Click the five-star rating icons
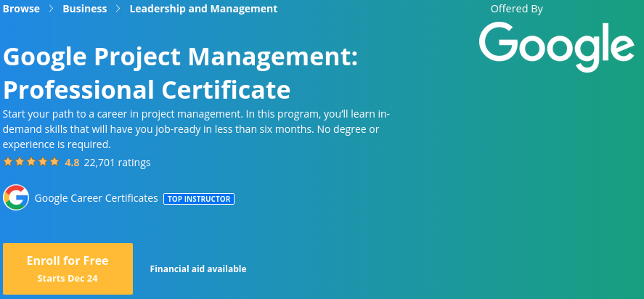644x299 pixels. [x=31, y=162]
